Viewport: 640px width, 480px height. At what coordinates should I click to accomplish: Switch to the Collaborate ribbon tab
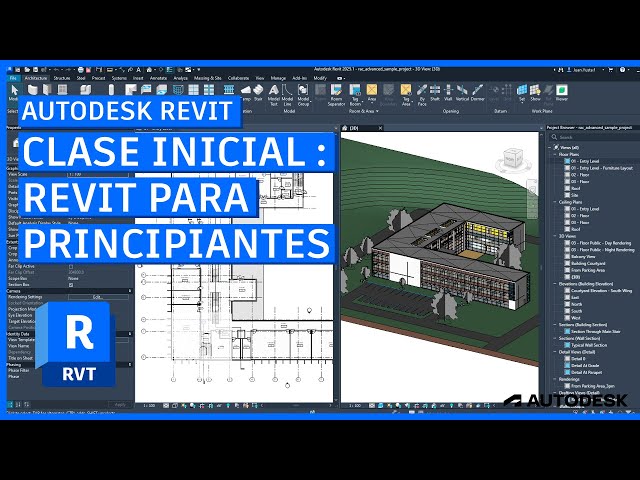point(238,78)
